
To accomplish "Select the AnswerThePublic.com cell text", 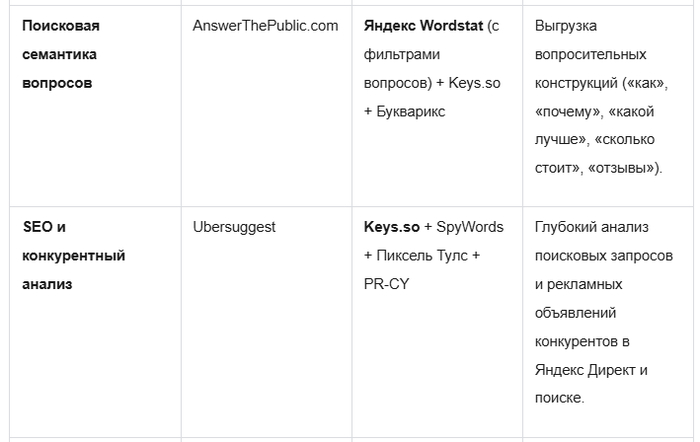I will [x=265, y=26].
